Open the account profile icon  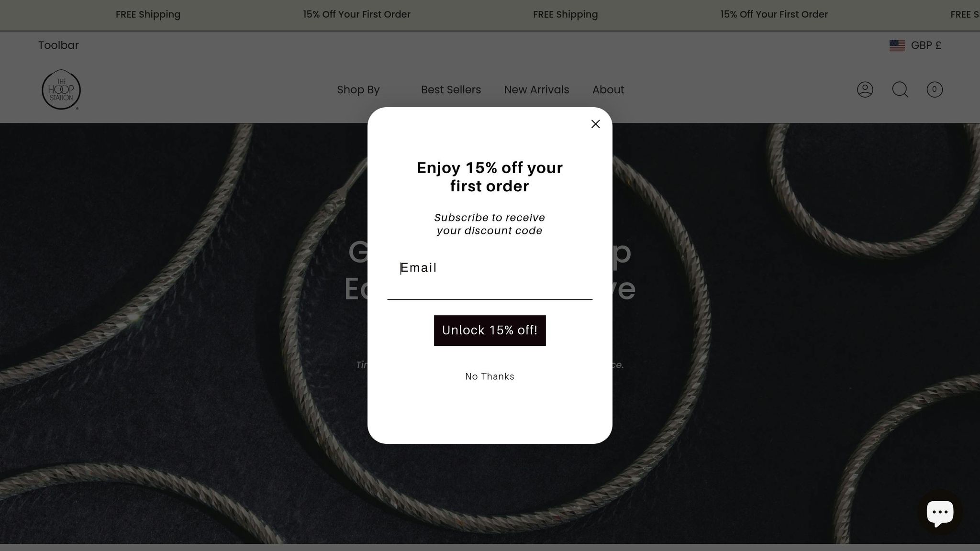865,89
